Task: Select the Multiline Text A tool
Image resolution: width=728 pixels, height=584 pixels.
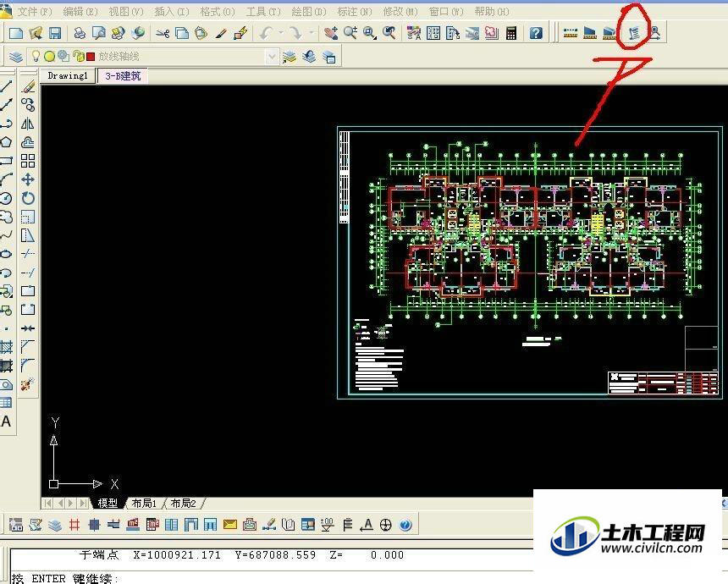Action: [x=6, y=421]
